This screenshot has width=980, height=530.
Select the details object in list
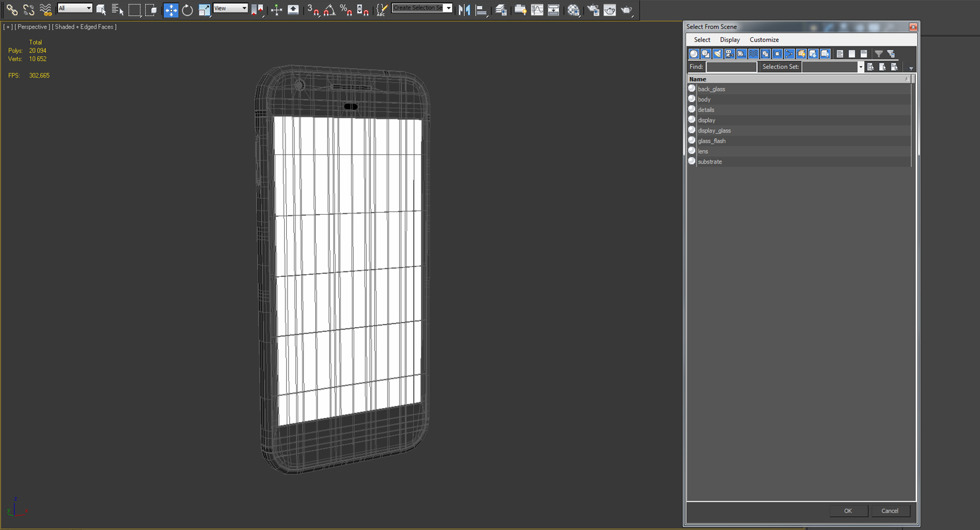(x=799, y=110)
